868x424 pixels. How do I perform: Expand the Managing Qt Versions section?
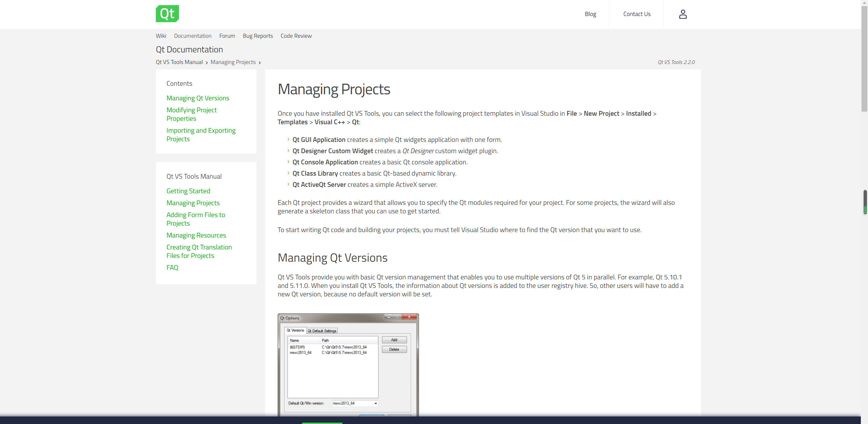tap(198, 98)
